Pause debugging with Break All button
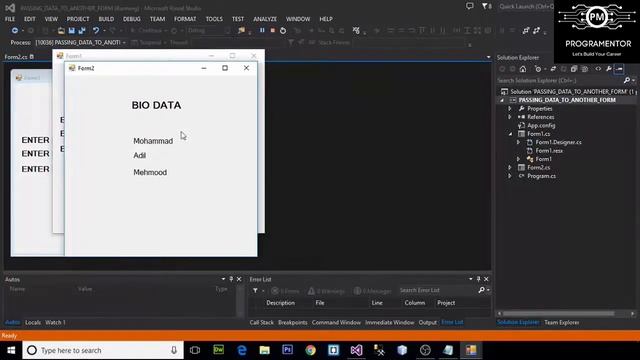Screen dimensions: 640x360 tap(262, 30)
